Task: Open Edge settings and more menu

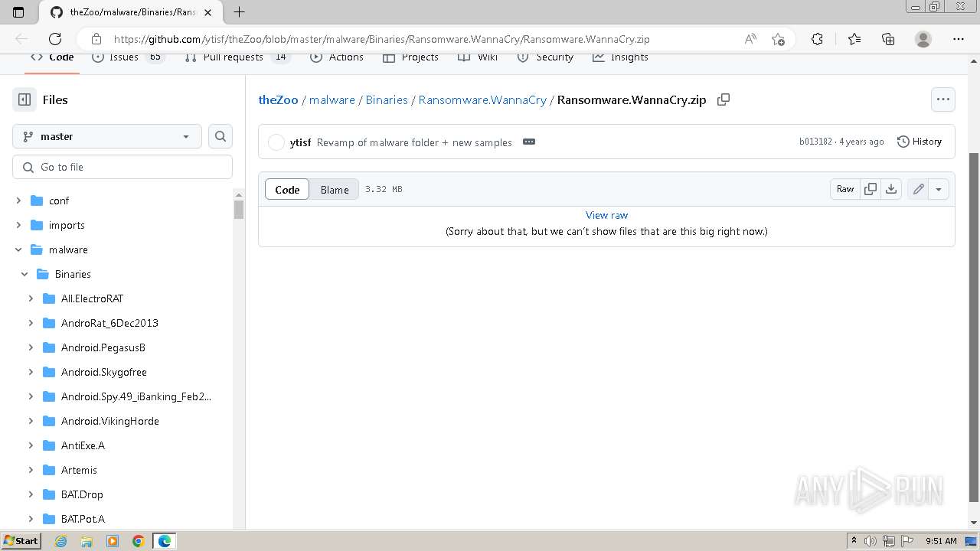Action: (959, 39)
